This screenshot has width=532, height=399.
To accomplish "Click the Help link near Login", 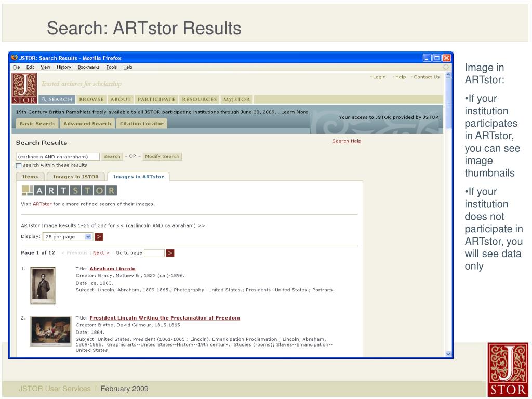I will point(401,77).
